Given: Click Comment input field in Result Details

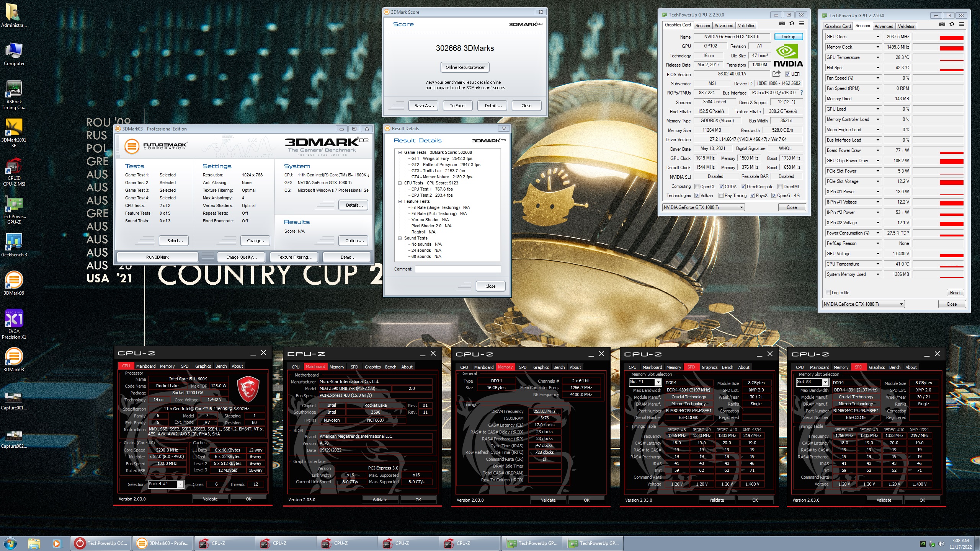Looking at the screenshot, I should (x=458, y=269).
